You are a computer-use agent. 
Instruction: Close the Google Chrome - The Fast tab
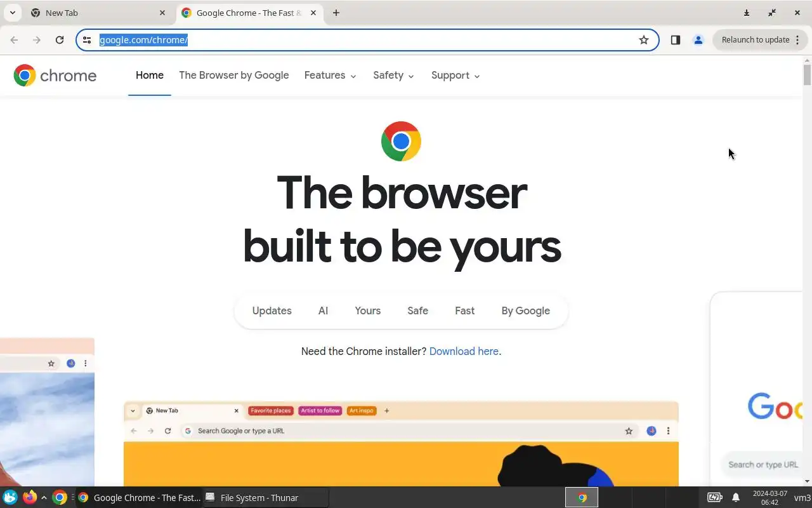tap(313, 13)
